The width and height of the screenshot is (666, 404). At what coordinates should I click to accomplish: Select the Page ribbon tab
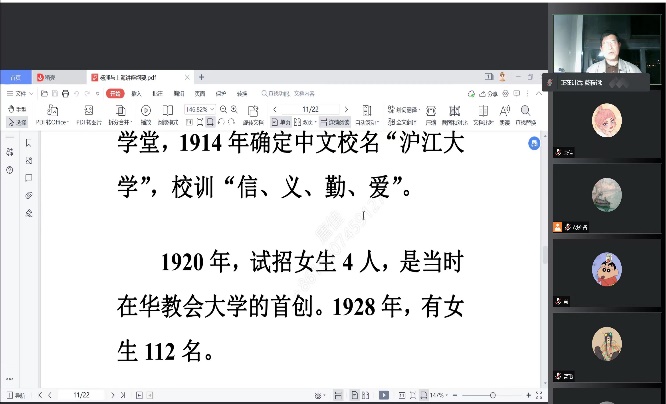click(x=200, y=93)
